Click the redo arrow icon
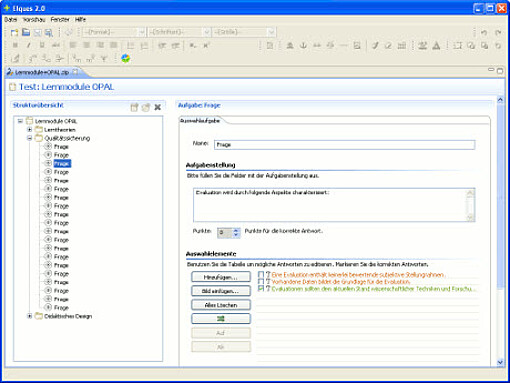This screenshot has width=510, height=383. point(498,32)
